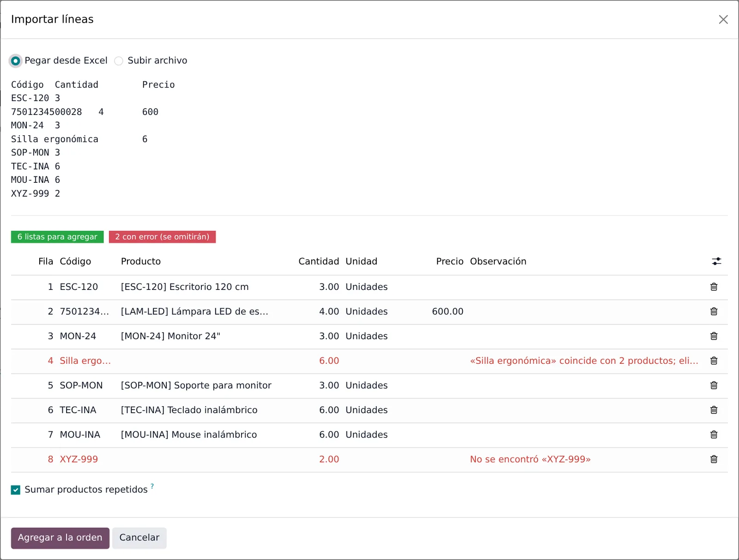Click the Fila column header
This screenshot has height=560, width=739.
point(45,261)
